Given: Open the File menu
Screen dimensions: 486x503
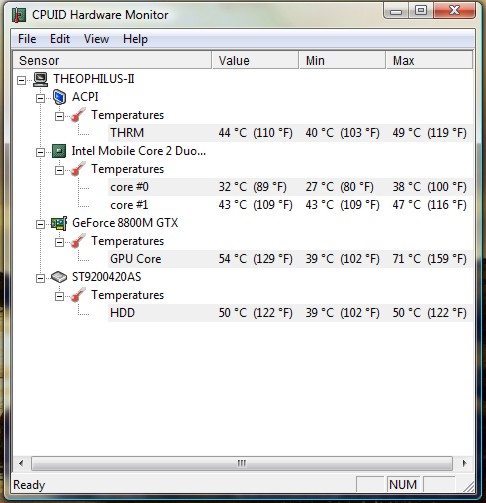Looking at the screenshot, I should pyautogui.click(x=27, y=39).
